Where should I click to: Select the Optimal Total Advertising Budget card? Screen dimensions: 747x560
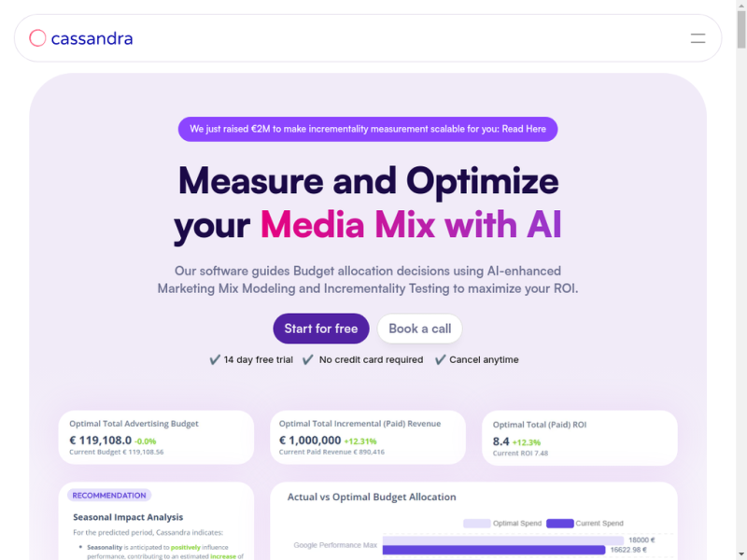click(156, 437)
